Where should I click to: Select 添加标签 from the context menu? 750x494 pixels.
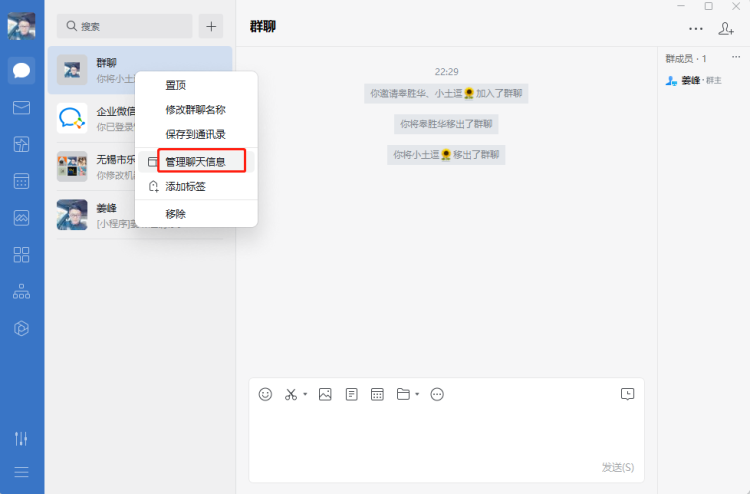(196, 187)
